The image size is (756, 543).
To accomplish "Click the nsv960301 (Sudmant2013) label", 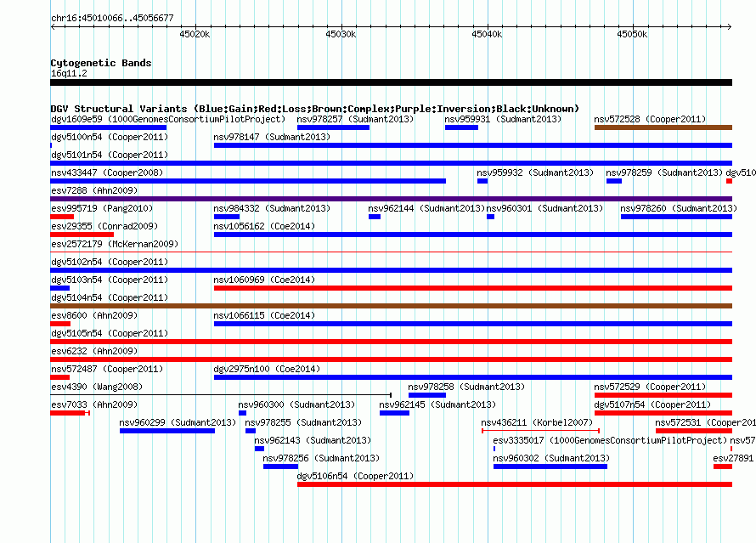I will 544,208.
